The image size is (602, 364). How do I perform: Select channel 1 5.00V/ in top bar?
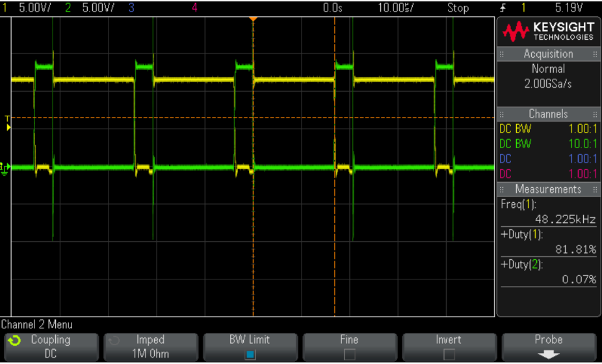click(x=31, y=8)
